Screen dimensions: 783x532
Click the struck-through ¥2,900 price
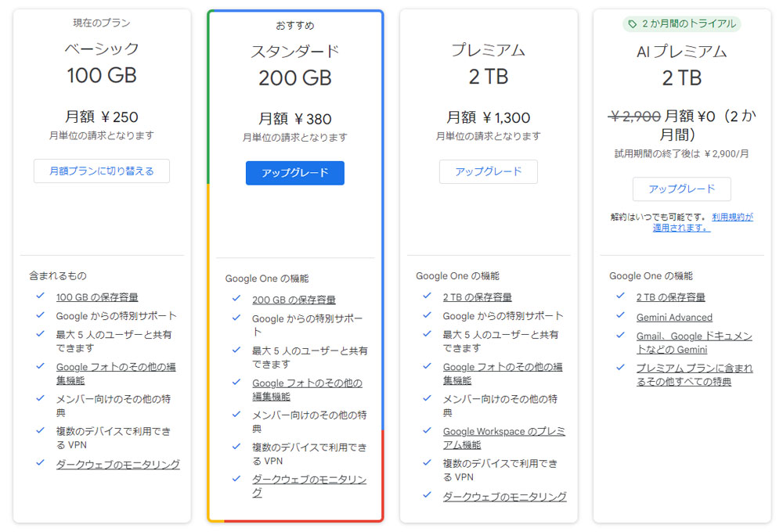click(634, 117)
